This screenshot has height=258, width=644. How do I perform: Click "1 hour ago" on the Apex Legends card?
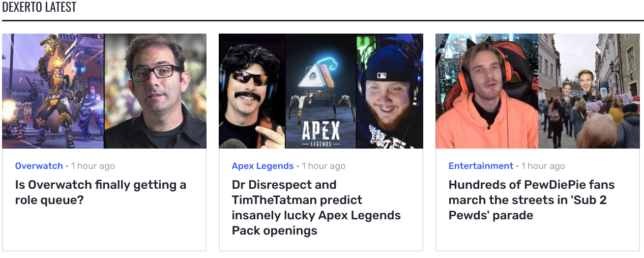324,166
